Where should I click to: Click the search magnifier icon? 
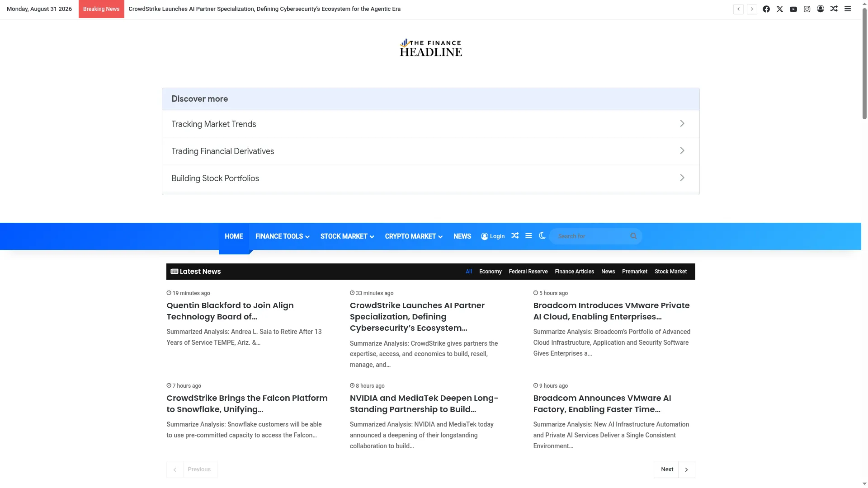point(633,236)
